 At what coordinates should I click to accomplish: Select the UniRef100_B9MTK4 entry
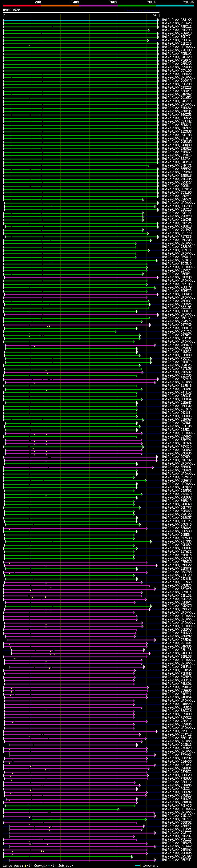176,37
